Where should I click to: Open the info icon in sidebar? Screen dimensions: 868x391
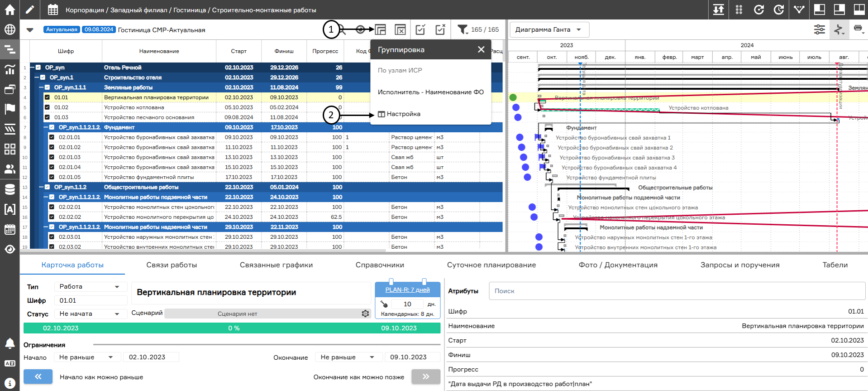click(x=10, y=383)
